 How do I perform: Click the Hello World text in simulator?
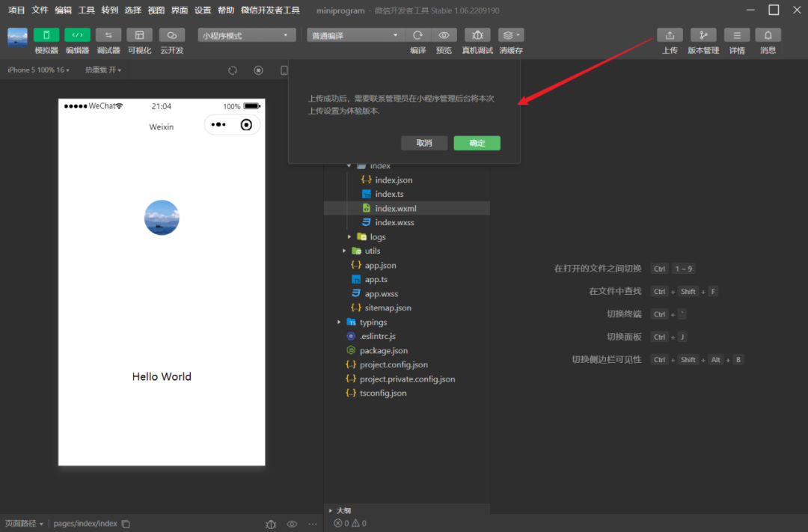click(162, 376)
